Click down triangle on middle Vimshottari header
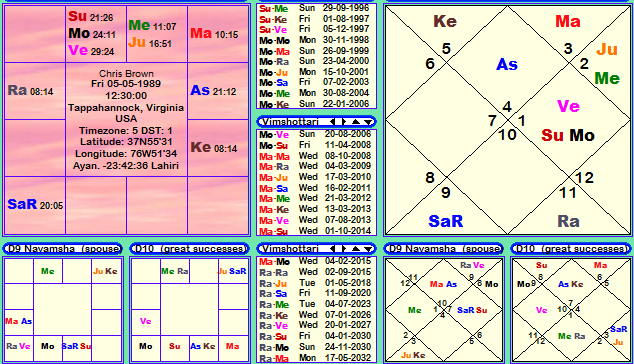634x364 pixels. [368, 122]
